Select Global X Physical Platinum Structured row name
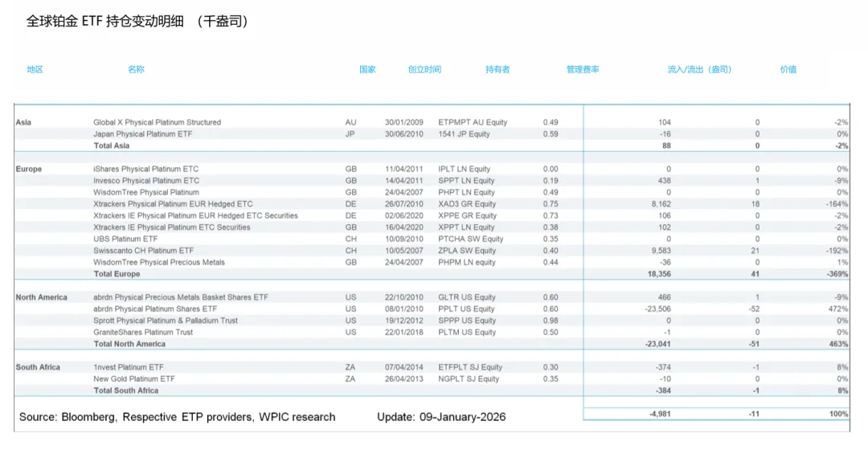868x458 pixels. pyautogui.click(x=158, y=122)
